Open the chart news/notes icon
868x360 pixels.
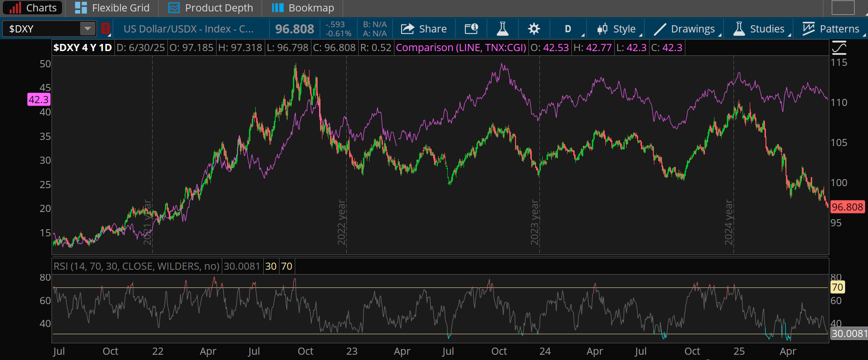(x=471, y=29)
